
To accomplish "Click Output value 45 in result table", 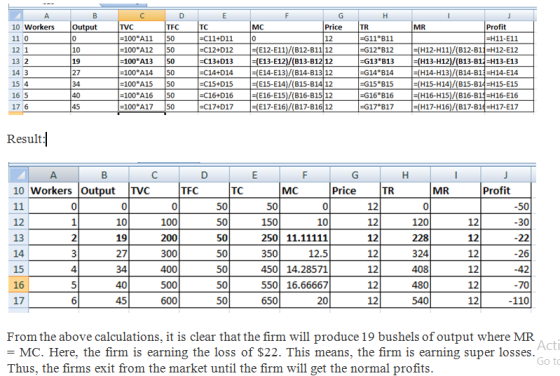I will click(x=104, y=300).
